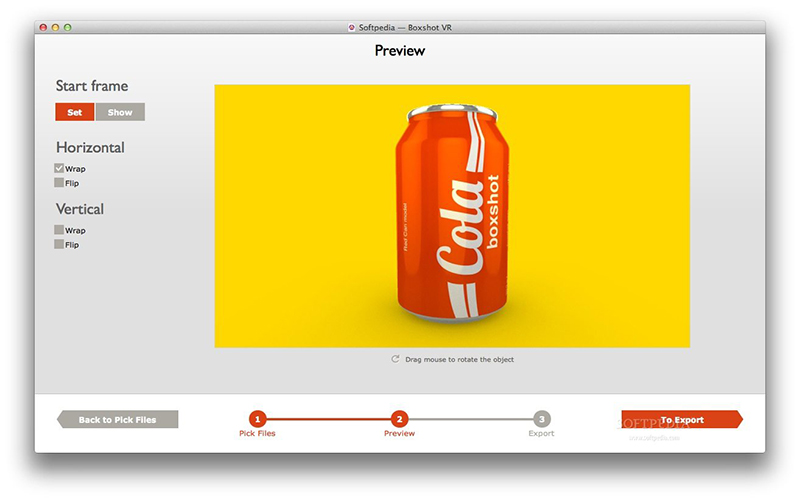Click the red progress line between steps
Viewport: 800px width, 500px height.
329,419
